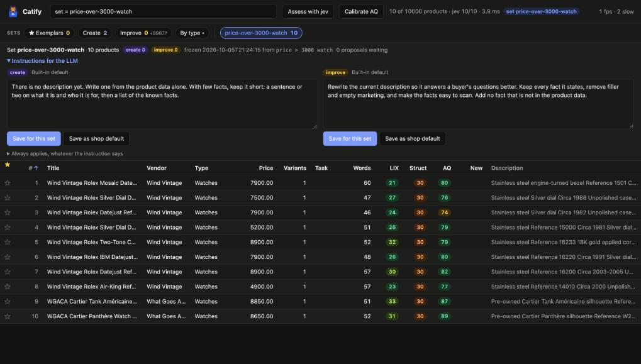Click the query filter input field
The image size is (641, 364).
click(x=164, y=11)
